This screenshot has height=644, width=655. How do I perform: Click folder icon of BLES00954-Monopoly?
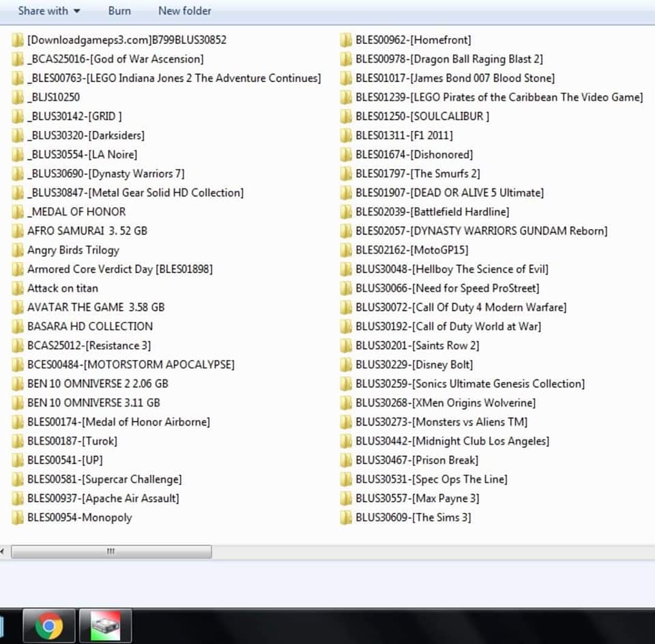coord(17,518)
